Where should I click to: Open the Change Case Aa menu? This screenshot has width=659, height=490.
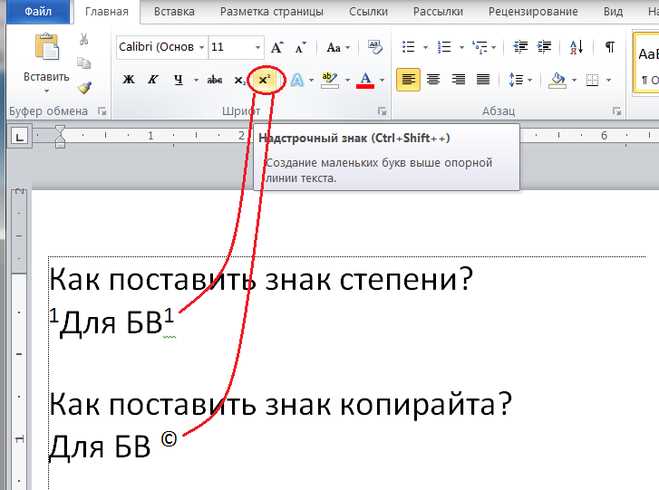[x=337, y=47]
